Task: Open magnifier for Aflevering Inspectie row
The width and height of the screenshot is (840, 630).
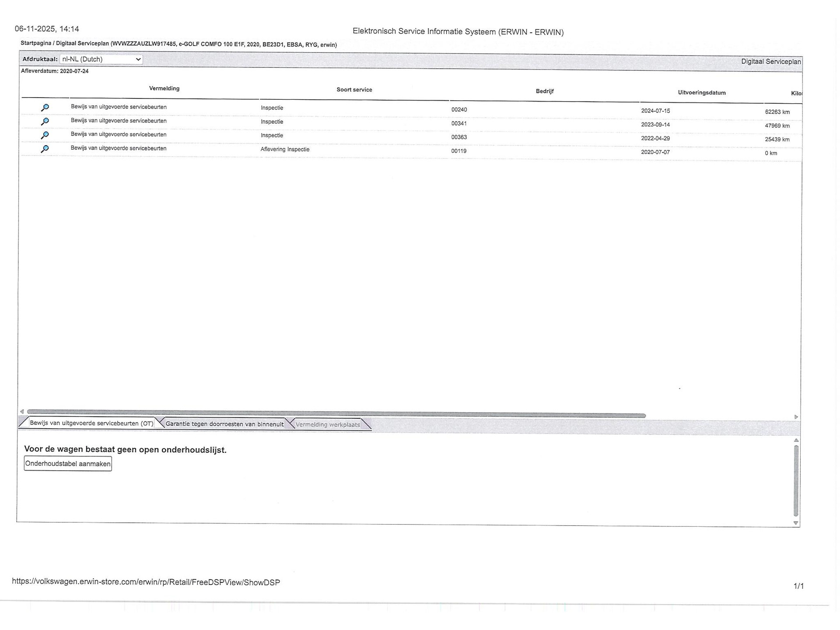Action: point(45,149)
